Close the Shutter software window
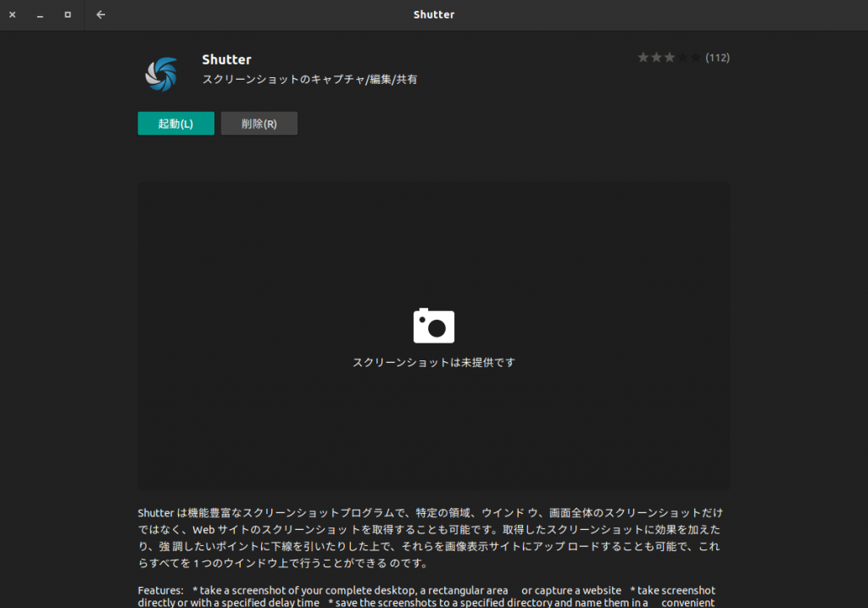Screen dimensions: 868x608 tap(12, 15)
